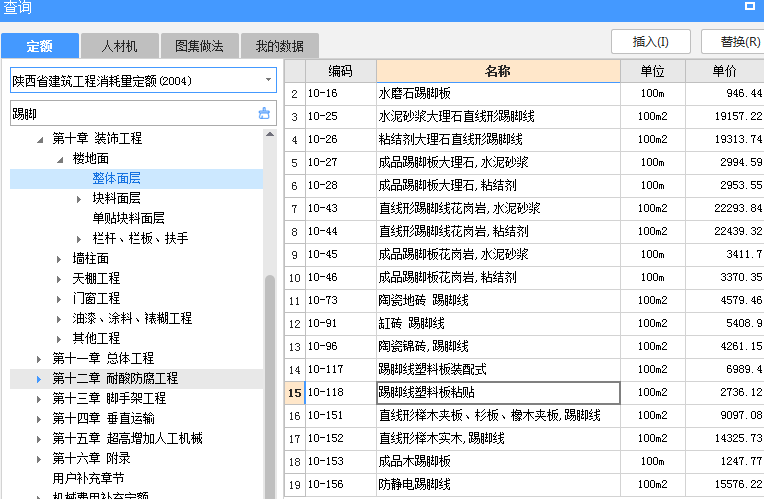Click price cell 14325.73

coord(725,438)
